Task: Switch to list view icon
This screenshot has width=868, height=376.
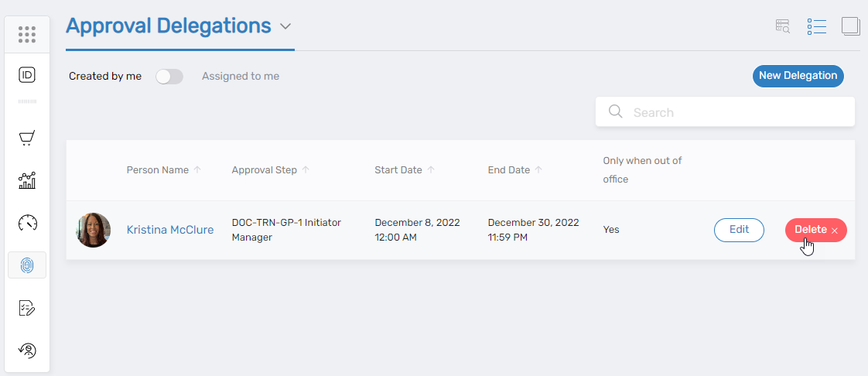Action: tap(816, 26)
